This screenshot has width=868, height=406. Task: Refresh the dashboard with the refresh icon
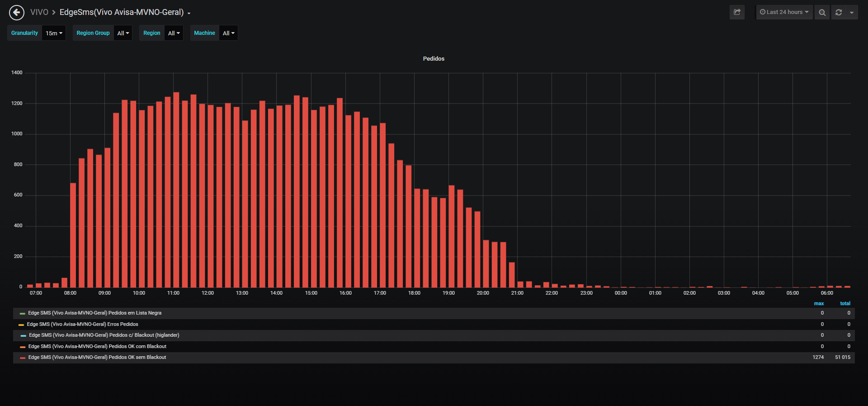[839, 12]
